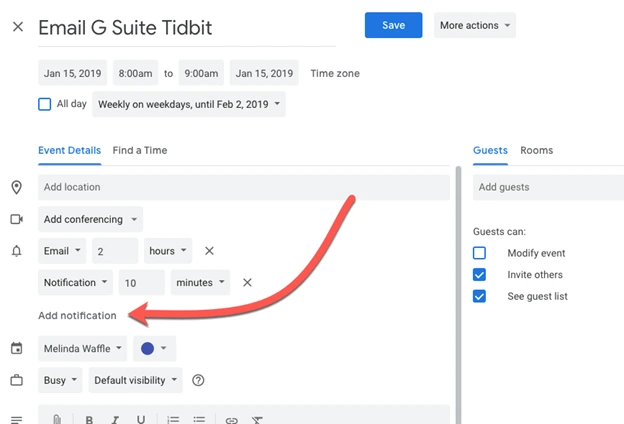Insert a bulleted list in the description
Image resolution: width=624 pixels, height=424 pixels.
[x=199, y=420]
